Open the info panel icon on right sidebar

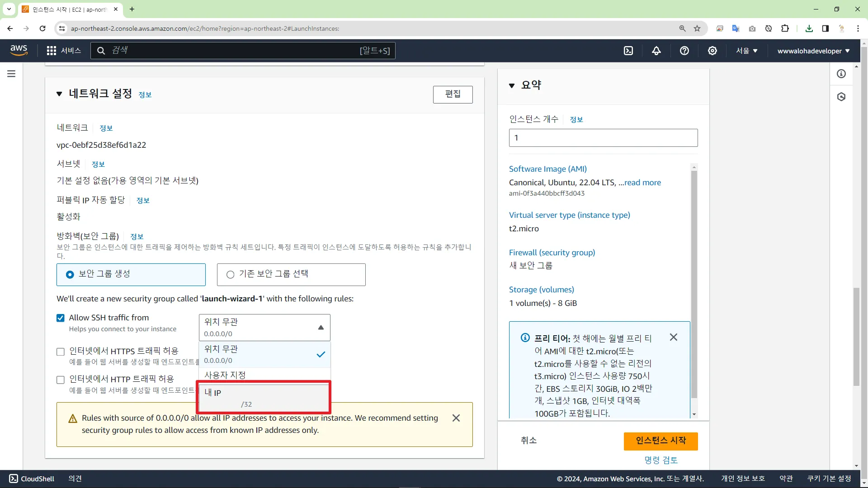(x=841, y=74)
